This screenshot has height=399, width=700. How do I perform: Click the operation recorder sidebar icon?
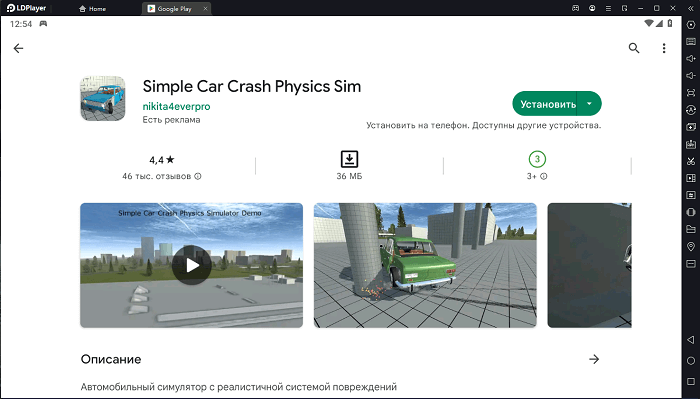pyautogui.click(x=691, y=195)
